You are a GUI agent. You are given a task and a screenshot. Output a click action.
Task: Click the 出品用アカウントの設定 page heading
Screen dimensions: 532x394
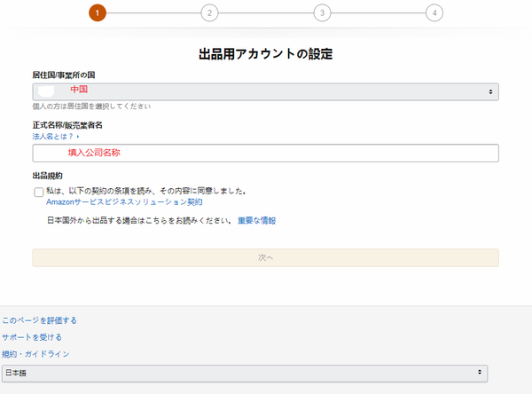[x=265, y=54]
